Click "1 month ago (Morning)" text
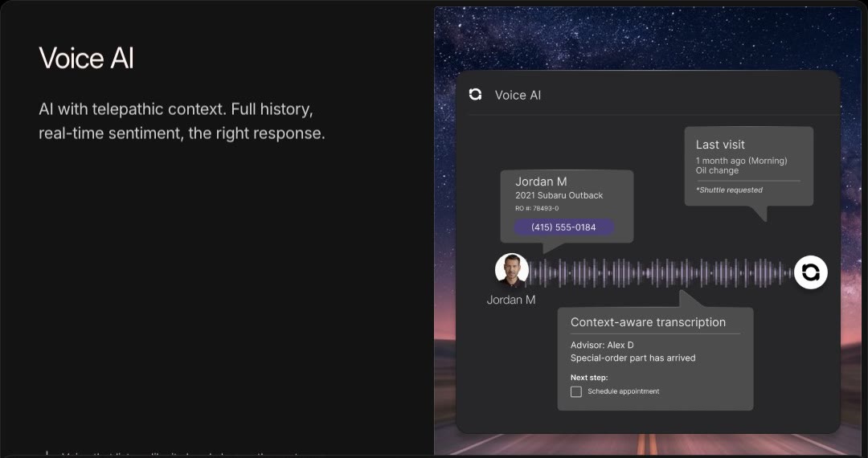 click(741, 161)
